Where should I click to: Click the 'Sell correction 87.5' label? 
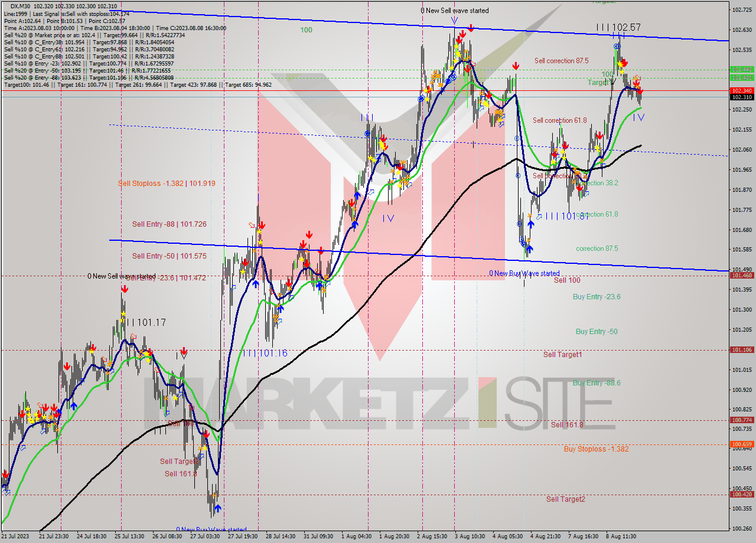tap(561, 61)
